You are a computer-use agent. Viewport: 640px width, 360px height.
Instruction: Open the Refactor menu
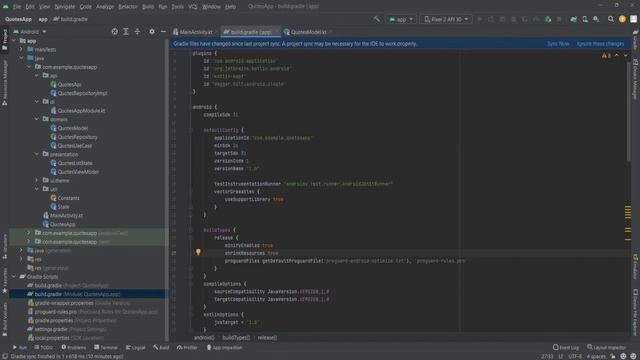tap(128, 7)
